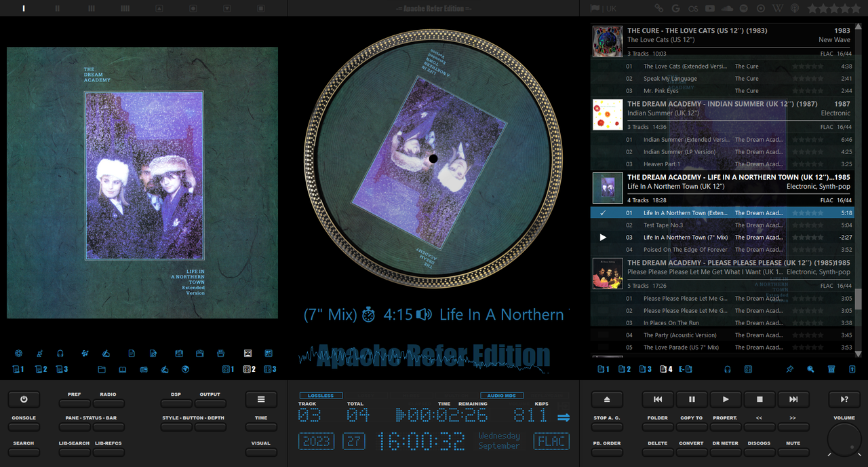Click the upload arrow icon below playlist
The width and height of the screenshot is (868, 467).
852,369
